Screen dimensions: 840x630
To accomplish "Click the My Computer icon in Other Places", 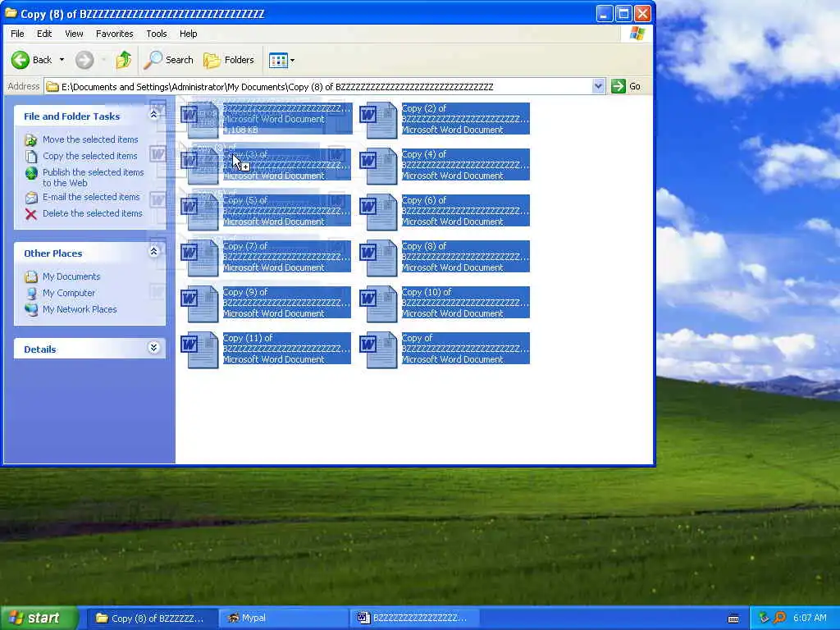I will point(31,293).
